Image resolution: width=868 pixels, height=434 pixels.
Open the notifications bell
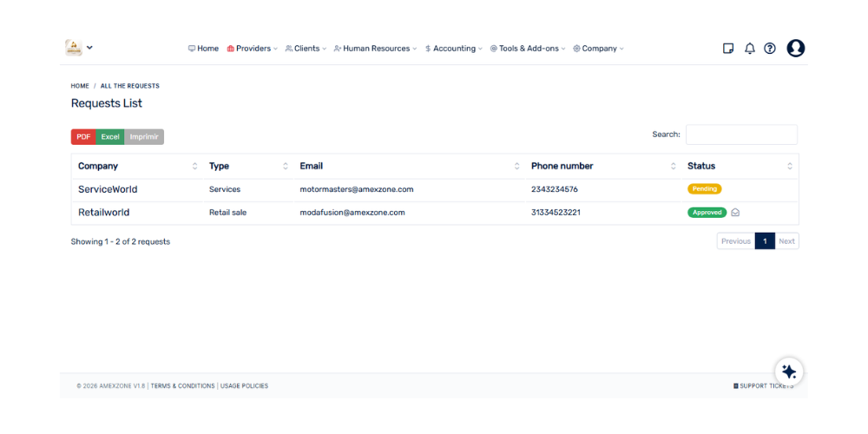point(750,48)
